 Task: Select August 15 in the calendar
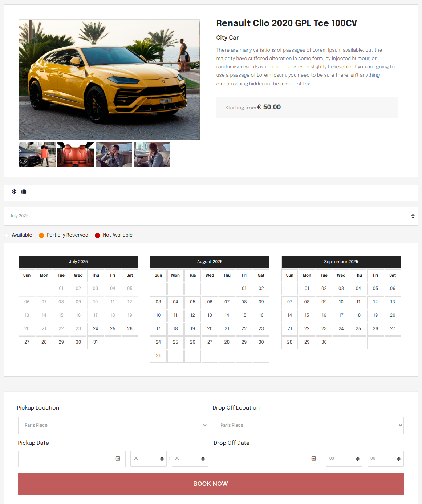click(244, 315)
